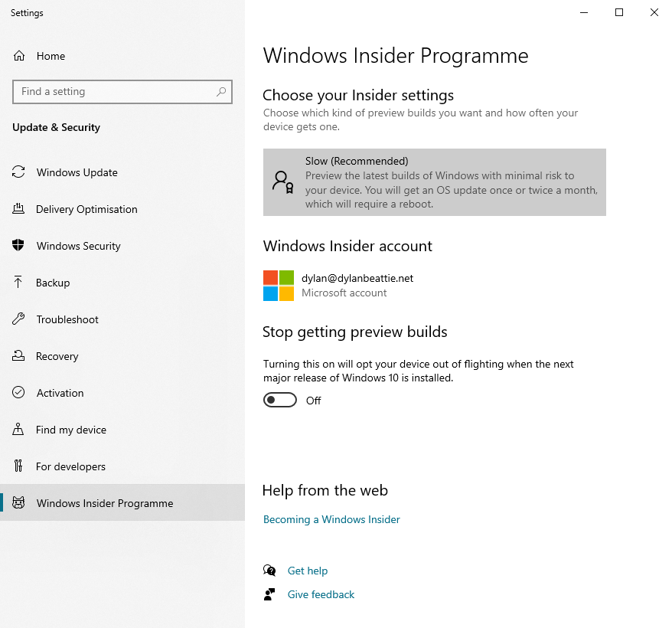The width and height of the screenshot is (672, 628).
Task: Click dylan@dylanbeattie.net account entry
Action: pos(338,286)
